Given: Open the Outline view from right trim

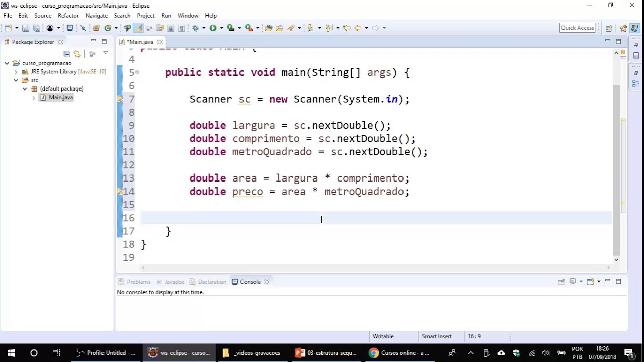Looking at the screenshot, I should click(x=636, y=83).
